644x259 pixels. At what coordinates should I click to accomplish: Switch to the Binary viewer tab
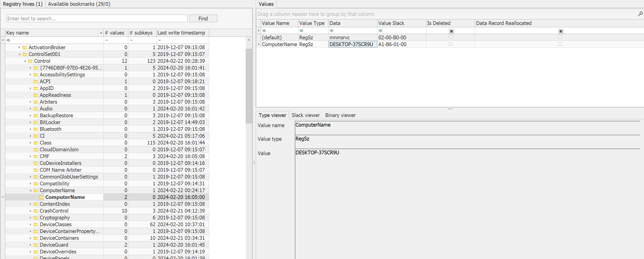coord(340,115)
